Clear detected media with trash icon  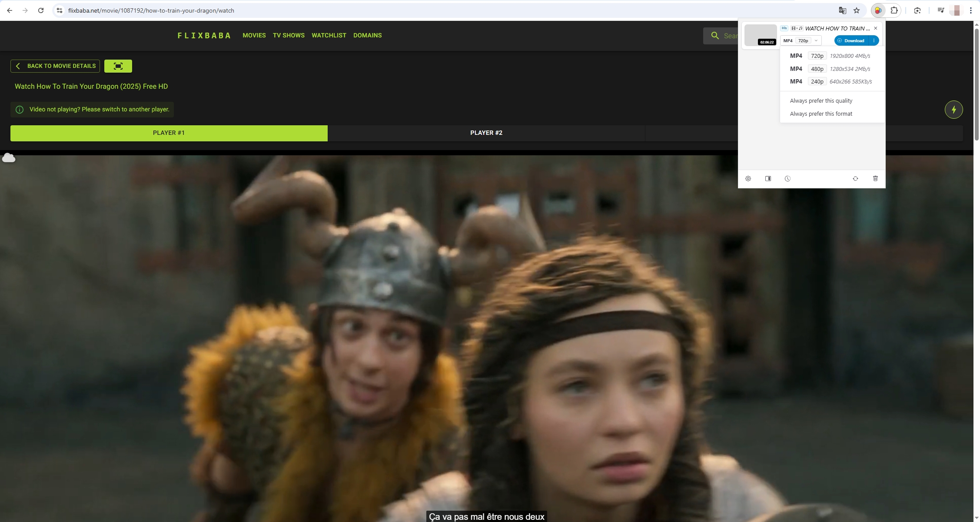pos(875,178)
